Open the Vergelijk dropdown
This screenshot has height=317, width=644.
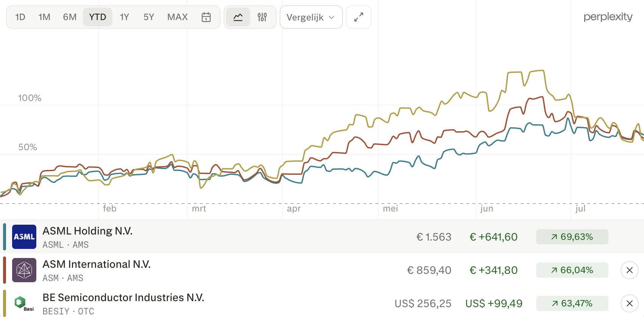[x=311, y=17]
